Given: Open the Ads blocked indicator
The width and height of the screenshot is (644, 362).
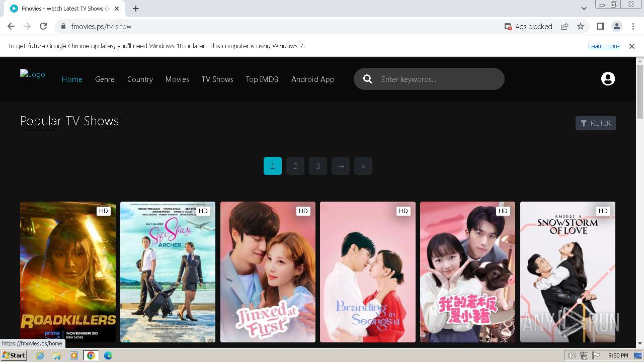Looking at the screenshot, I should click(x=528, y=27).
